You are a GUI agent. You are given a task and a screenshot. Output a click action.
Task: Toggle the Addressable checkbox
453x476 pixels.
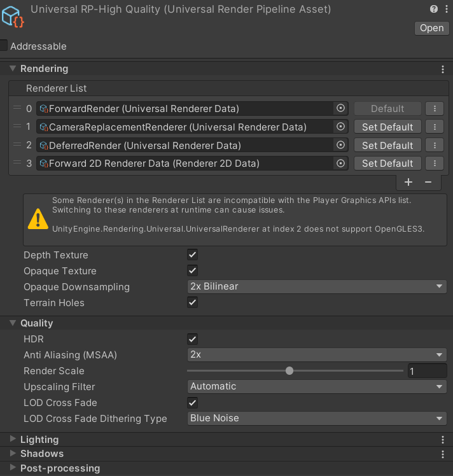coord(3,46)
